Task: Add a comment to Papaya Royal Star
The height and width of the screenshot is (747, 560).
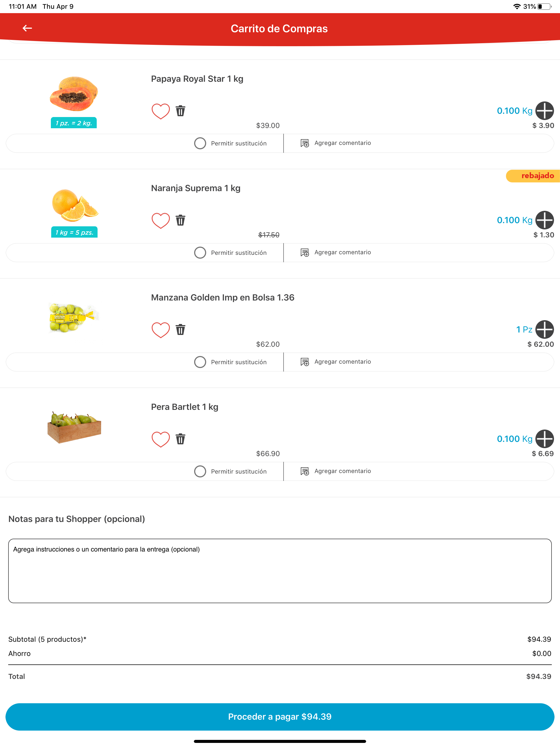Action: click(x=336, y=143)
